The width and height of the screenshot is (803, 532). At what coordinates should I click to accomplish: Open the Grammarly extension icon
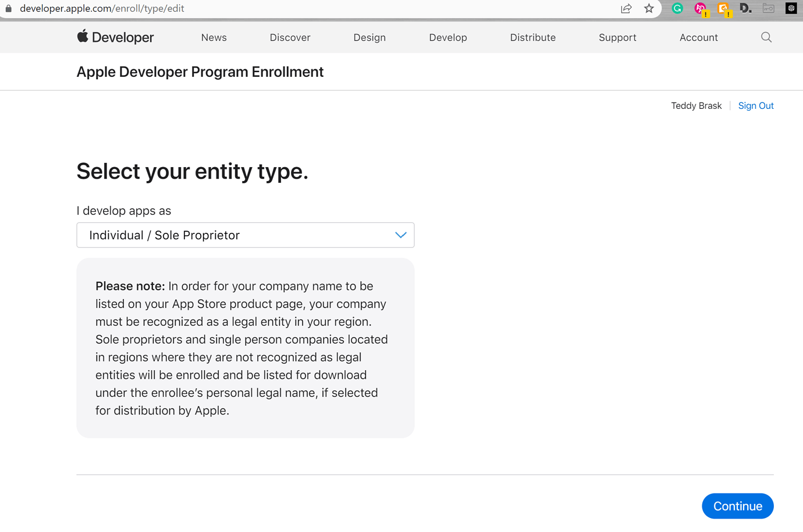coord(677,8)
